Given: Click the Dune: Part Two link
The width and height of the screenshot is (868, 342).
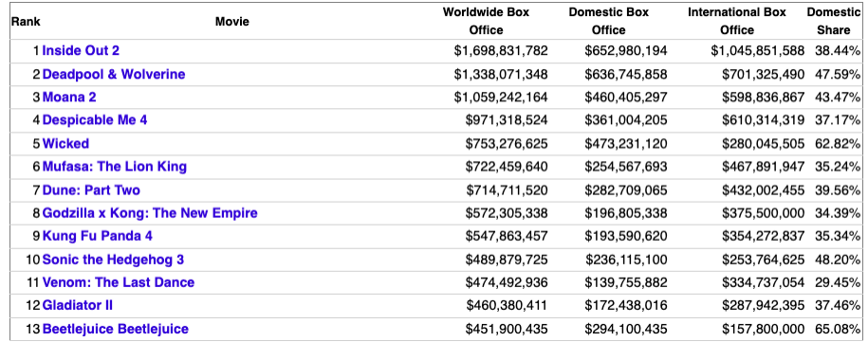Looking at the screenshot, I should 91,190.
